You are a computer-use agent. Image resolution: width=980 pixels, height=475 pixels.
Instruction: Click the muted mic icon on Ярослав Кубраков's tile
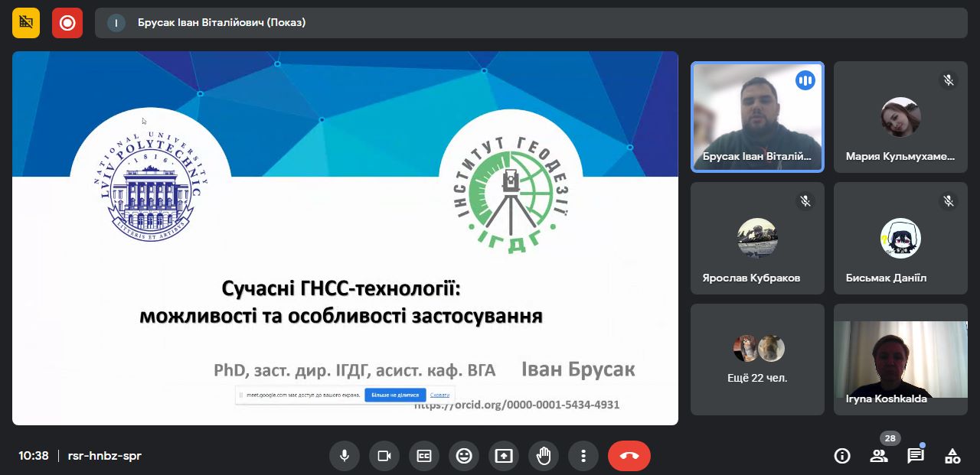click(805, 201)
